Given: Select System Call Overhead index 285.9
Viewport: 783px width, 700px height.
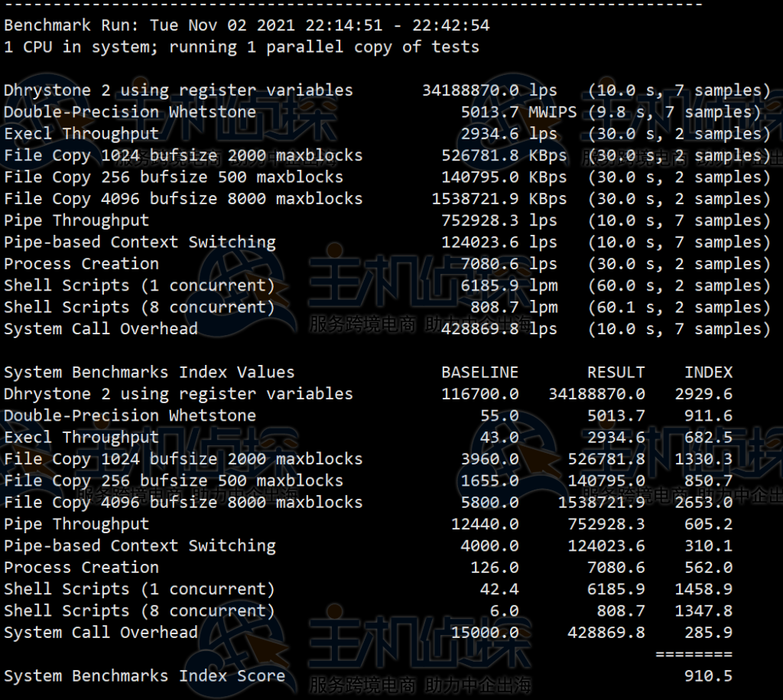Looking at the screenshot, I should point(708,633).
